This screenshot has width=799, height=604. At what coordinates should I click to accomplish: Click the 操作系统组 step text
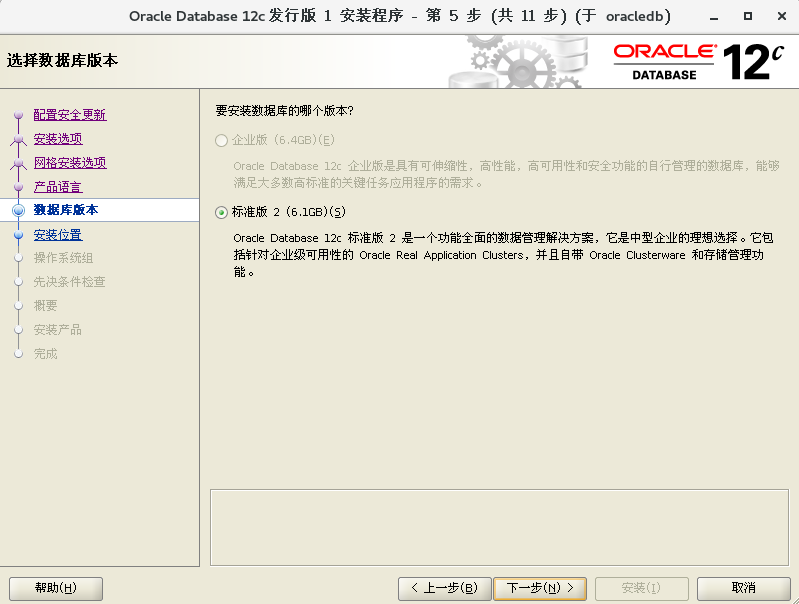(x=63, y=258)
